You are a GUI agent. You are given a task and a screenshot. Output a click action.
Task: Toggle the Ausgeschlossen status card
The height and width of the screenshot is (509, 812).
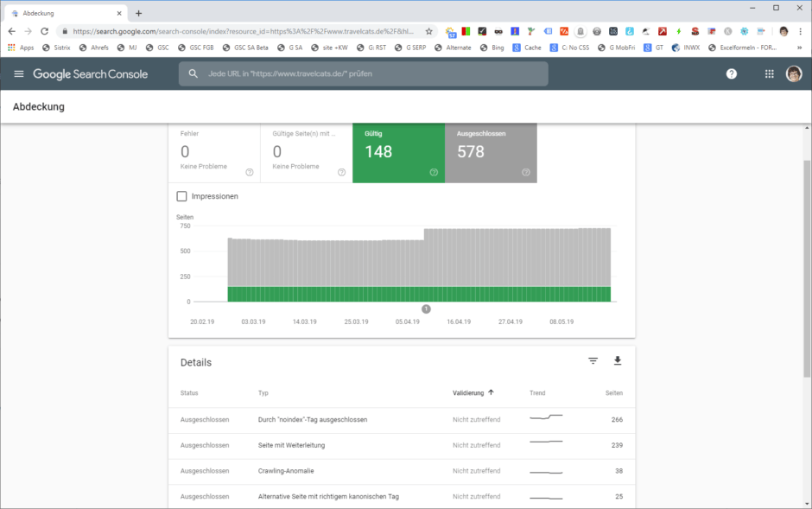490,152
